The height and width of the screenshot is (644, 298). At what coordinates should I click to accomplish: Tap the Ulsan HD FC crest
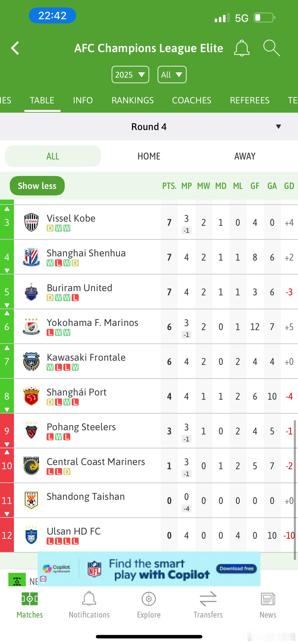31,535
